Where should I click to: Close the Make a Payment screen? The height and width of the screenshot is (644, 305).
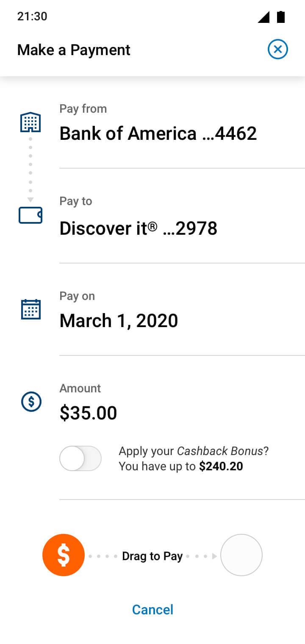[x=278, y=50]
